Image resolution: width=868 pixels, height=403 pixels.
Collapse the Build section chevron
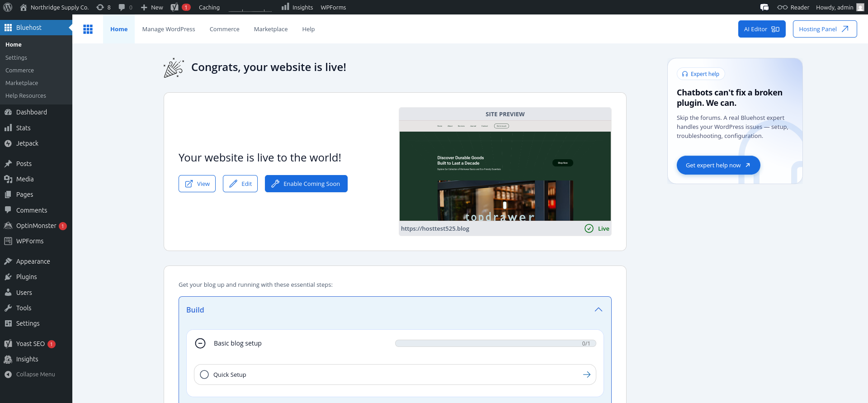[x=599, y=310]
